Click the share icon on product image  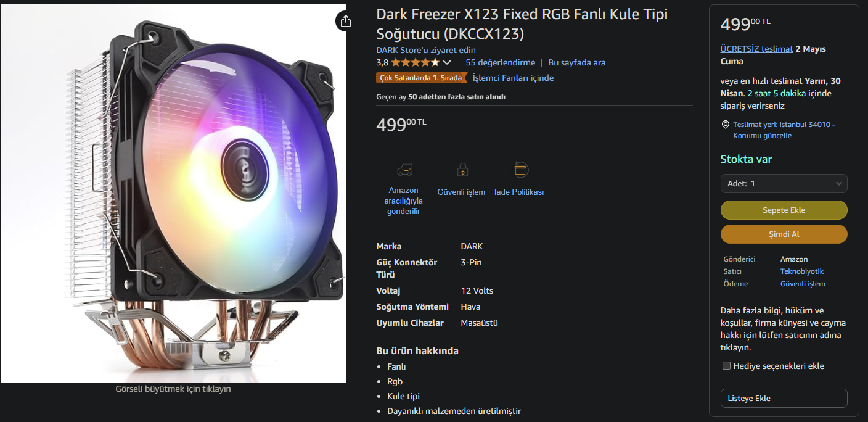click(x=346, y=21)
